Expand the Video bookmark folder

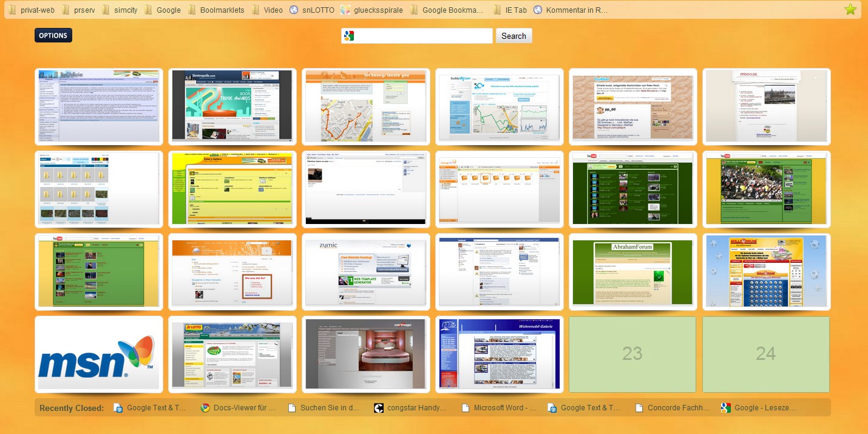[267, 10]
